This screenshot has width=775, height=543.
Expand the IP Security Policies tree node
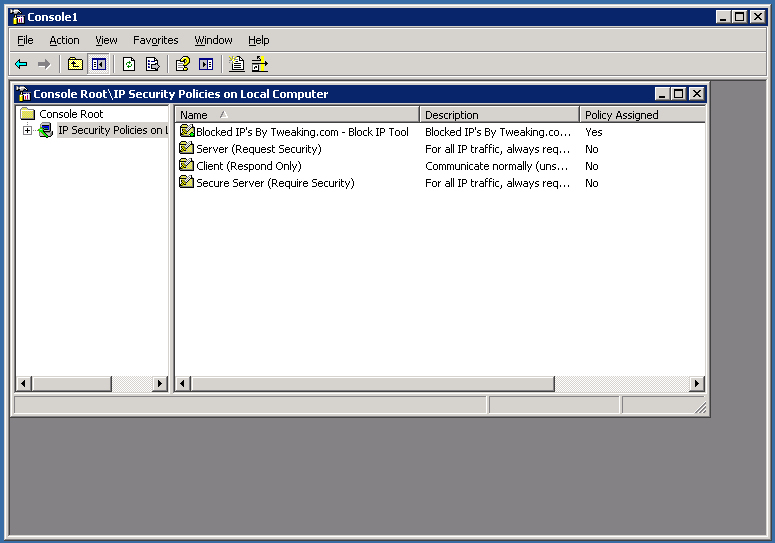pyautogui.click(x=28, y=131)
